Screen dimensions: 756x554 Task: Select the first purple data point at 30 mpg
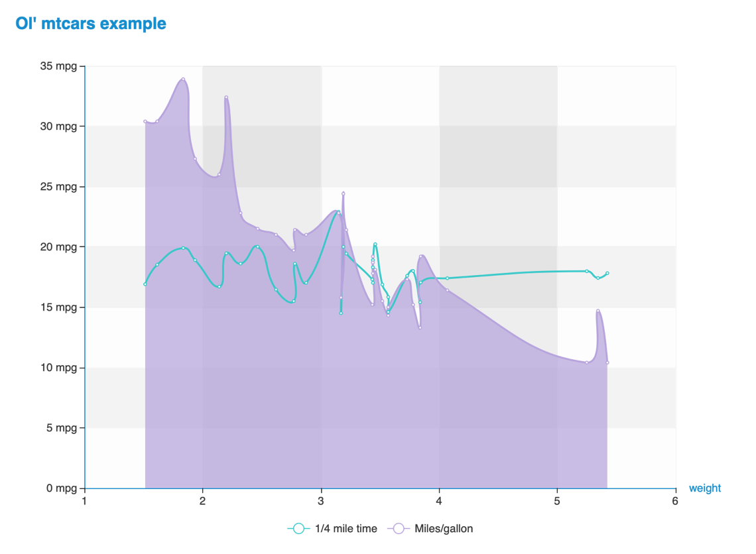point(145,122)
